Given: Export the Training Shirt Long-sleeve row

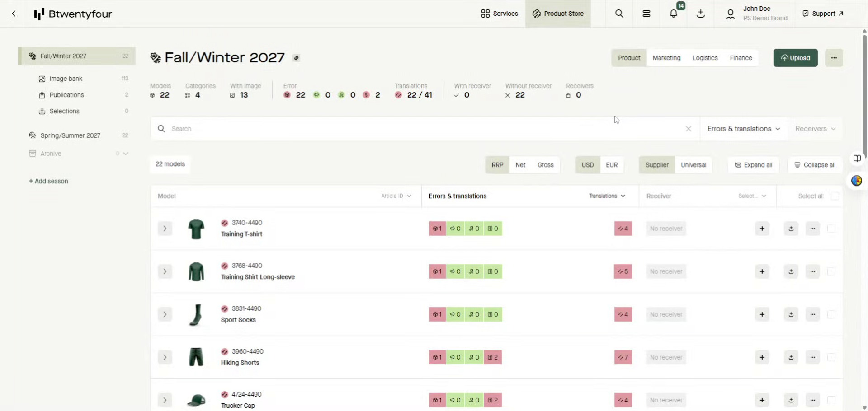Looking at the screenshot, I should tap(791, 271).
